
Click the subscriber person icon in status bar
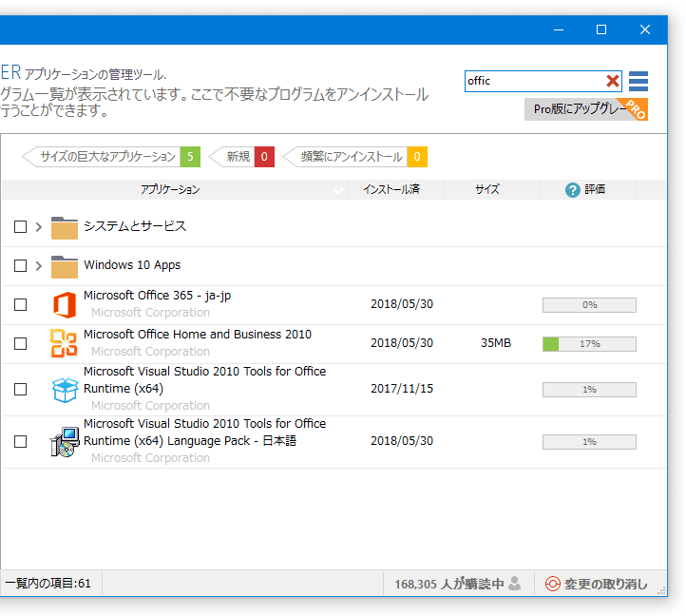[515, 583]
